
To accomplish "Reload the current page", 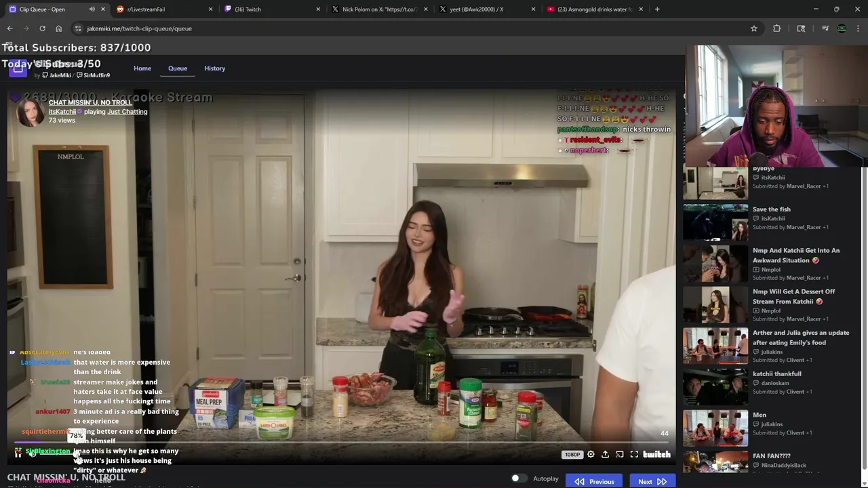I will 42,28.
